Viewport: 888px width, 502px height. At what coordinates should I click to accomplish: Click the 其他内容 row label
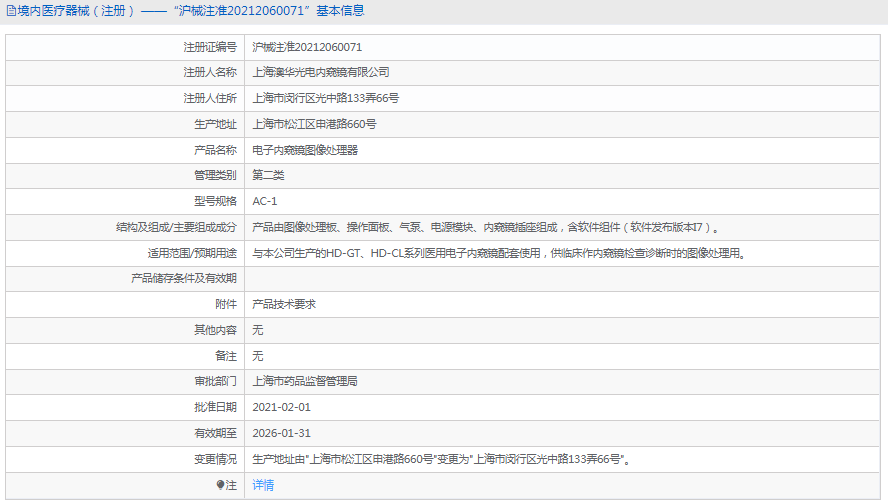(215, 330)
